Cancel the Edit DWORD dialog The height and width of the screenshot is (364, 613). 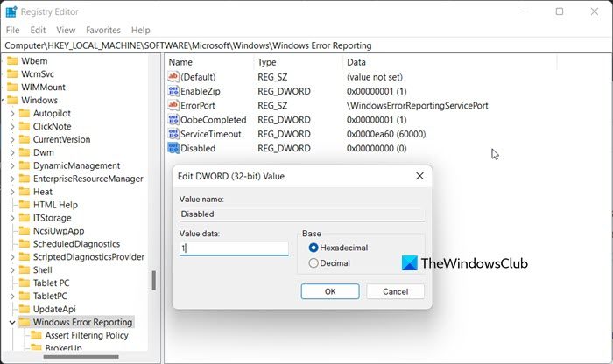pos(395,291)
